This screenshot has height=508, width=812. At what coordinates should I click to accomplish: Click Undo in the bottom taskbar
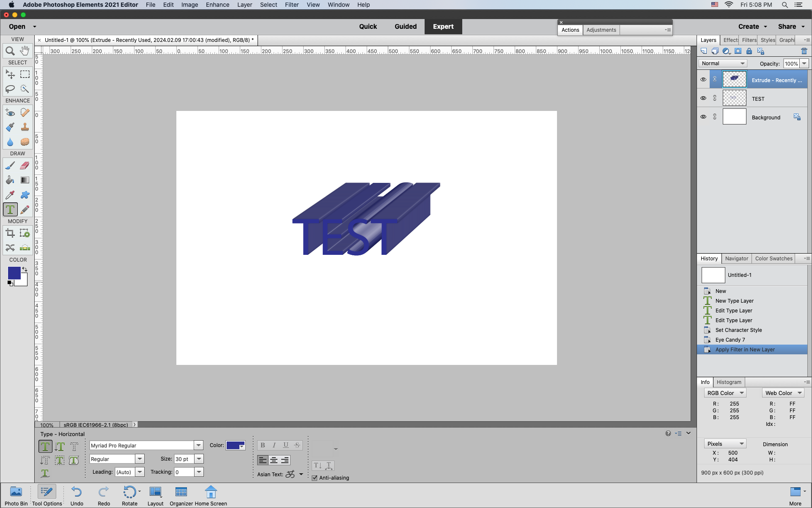(x=77, y=494)
